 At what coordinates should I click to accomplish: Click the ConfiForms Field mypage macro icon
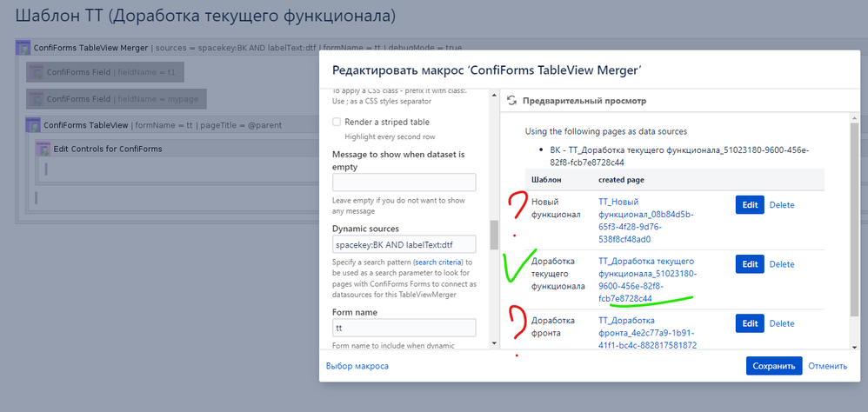click(37, 99)
